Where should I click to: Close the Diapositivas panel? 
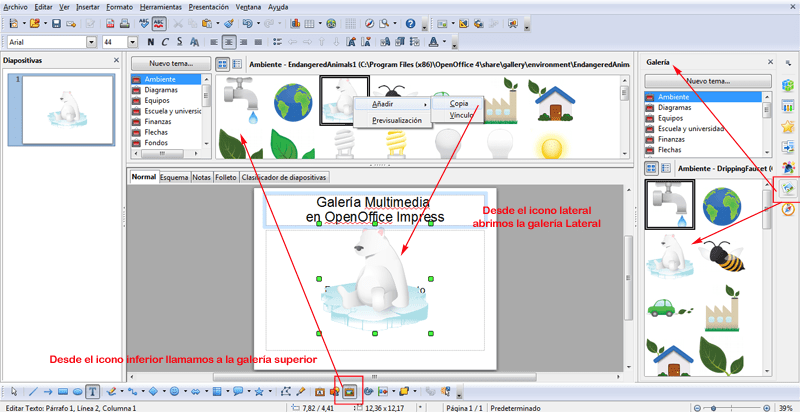pyautogui.click(x=116, y=60)
